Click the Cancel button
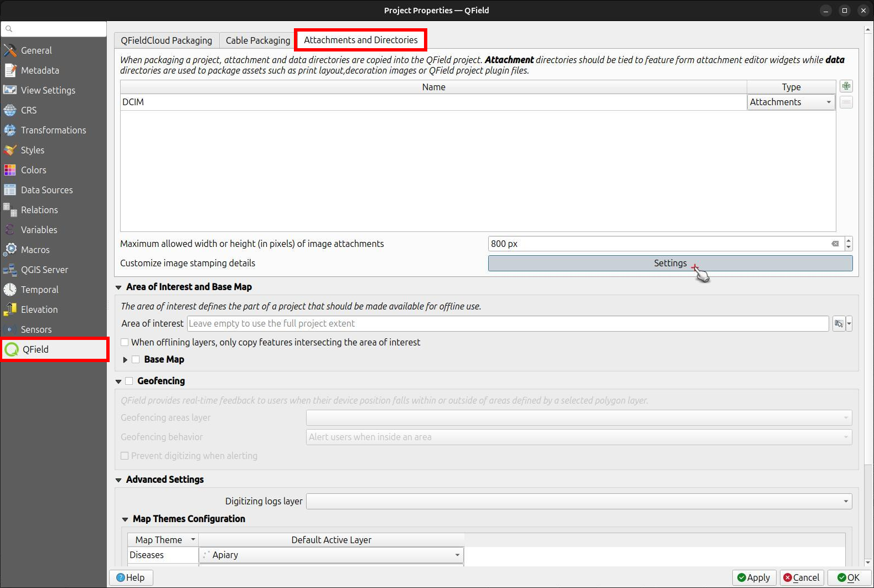874x588 pixels. pyautogui.click(x=801, y=577)
